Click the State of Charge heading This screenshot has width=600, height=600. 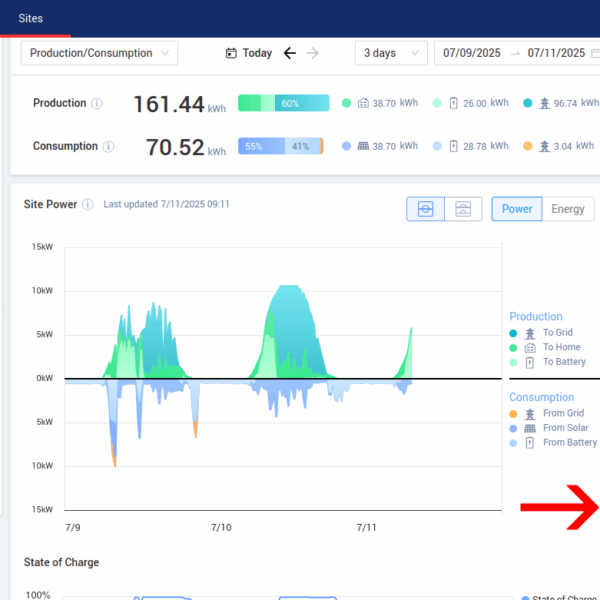coord(61,562)
